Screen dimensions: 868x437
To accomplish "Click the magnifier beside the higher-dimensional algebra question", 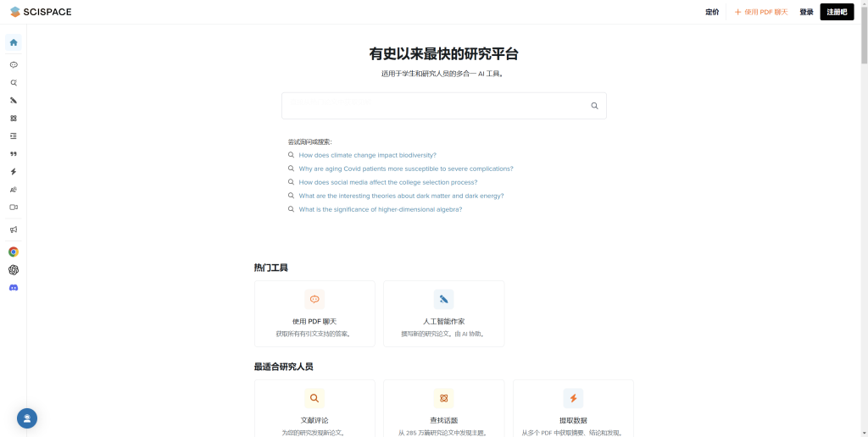I will click(292, 209).
